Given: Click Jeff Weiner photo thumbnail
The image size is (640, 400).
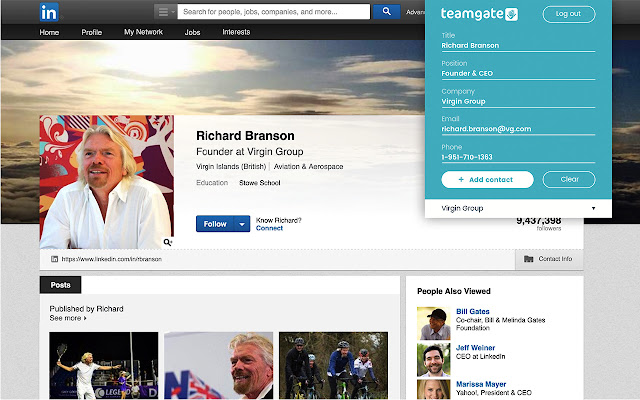Looking at the screenshot, I should tap(433, 360).
